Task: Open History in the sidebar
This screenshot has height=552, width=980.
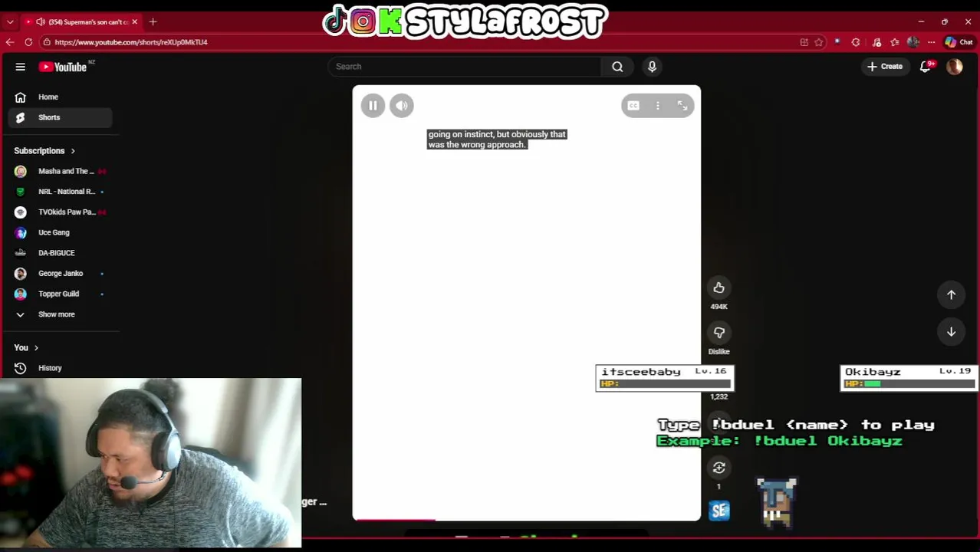Action: click(61, 368)
